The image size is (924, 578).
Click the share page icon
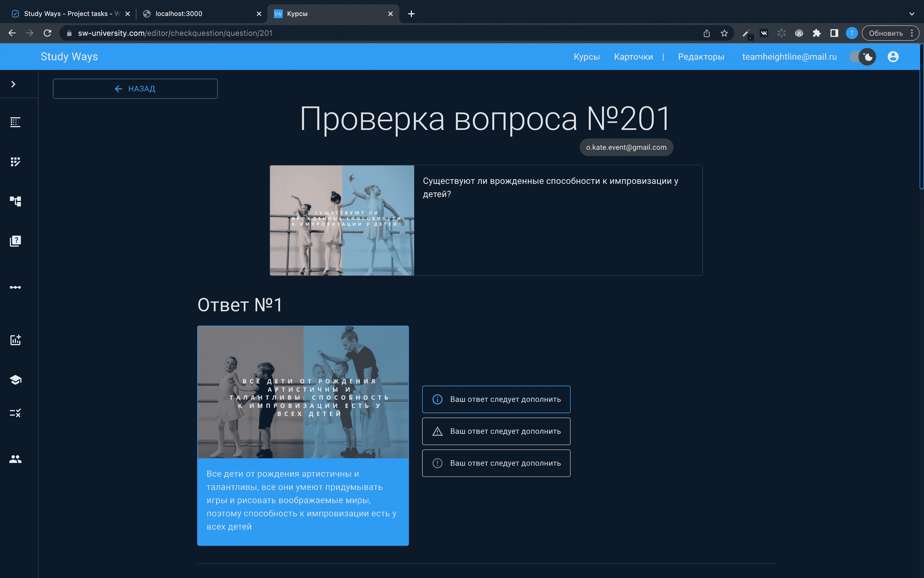(x=706, y=33)
